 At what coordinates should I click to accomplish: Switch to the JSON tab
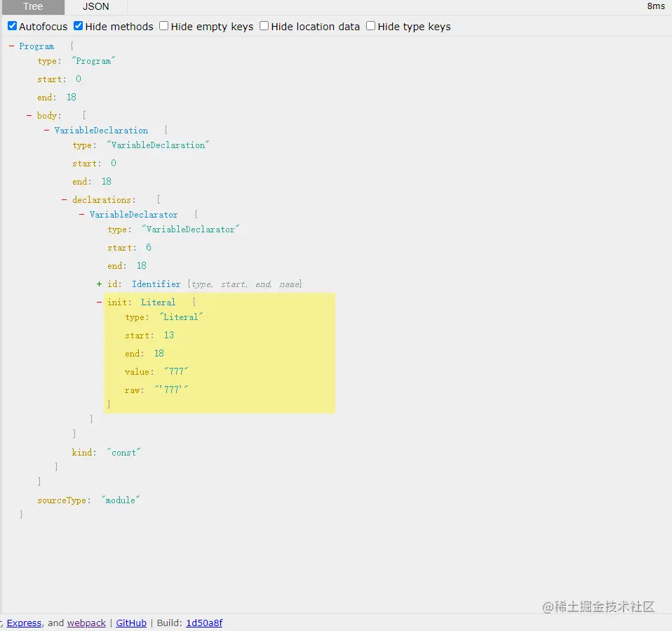[96, 7]
